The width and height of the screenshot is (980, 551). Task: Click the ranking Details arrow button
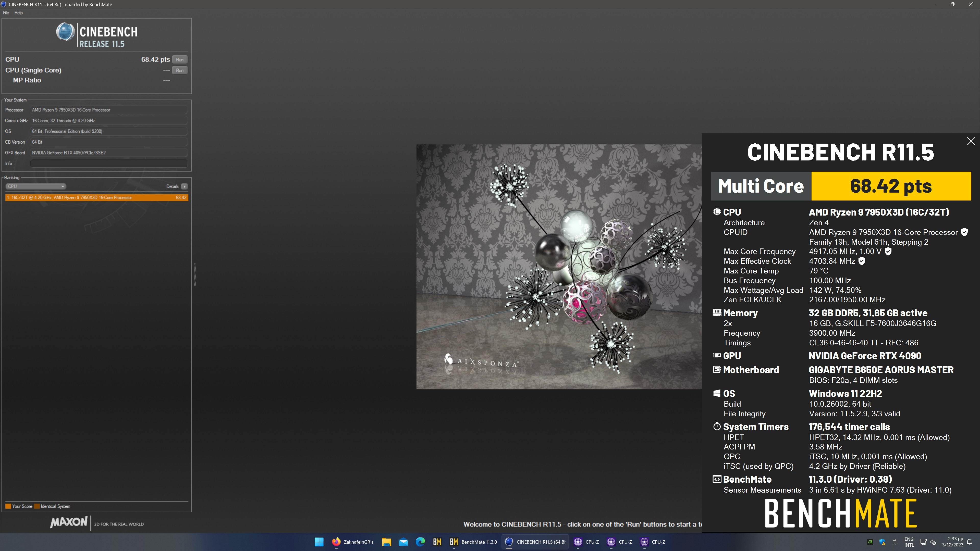point(185,186)
